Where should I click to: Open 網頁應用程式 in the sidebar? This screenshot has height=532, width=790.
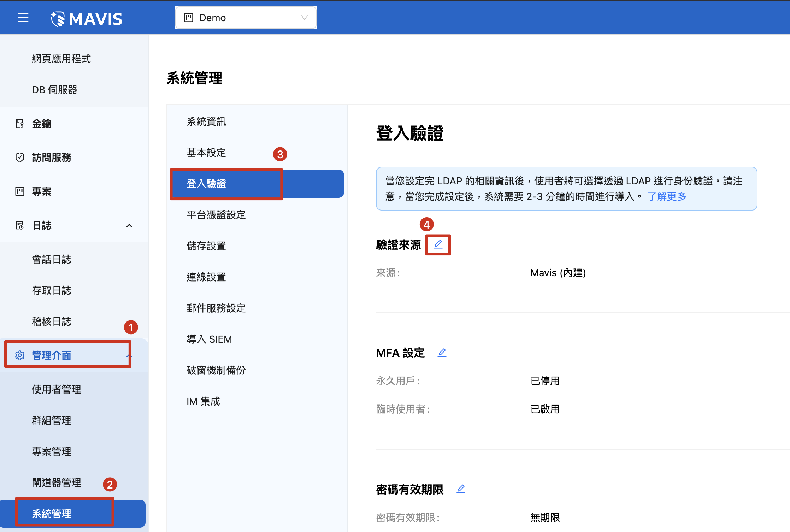(x=61, y=59)
